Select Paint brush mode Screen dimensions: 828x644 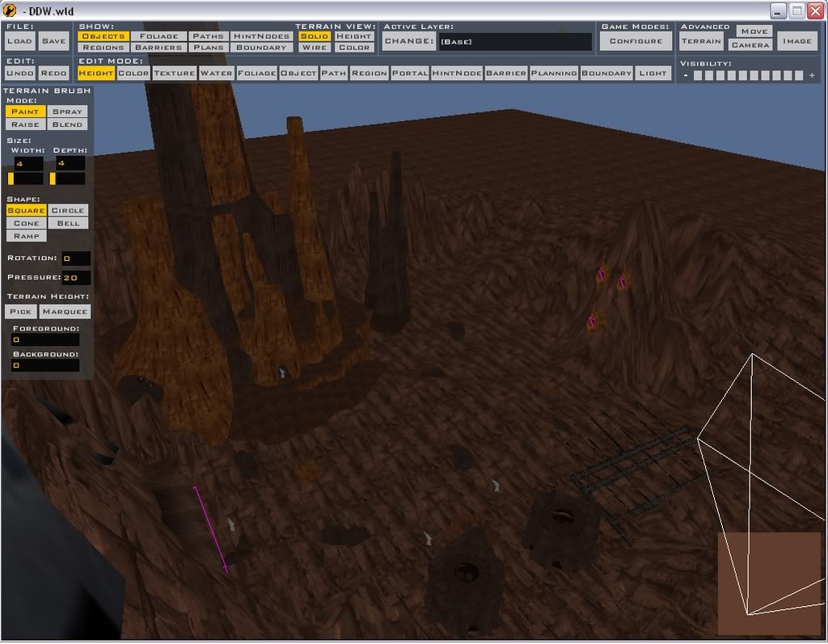25,112
